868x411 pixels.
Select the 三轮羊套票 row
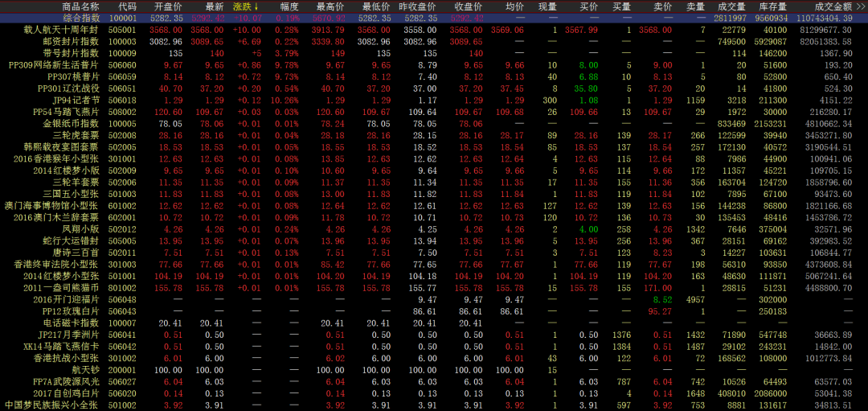click(434, 183)
